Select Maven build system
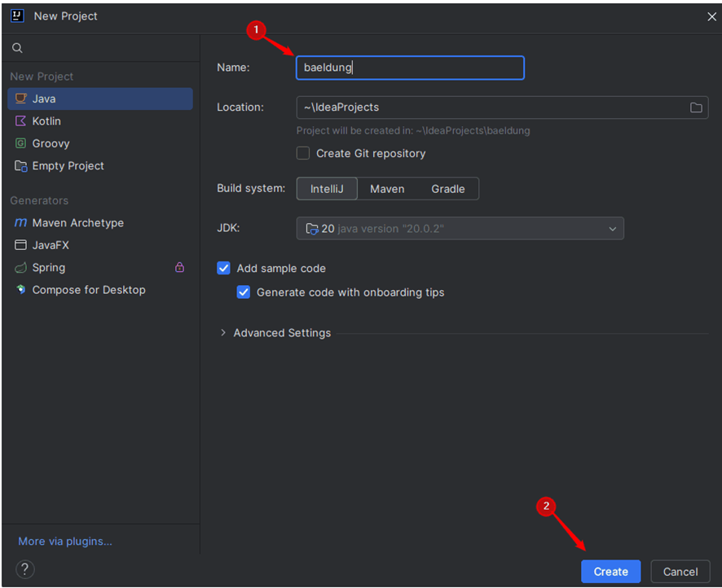Viewport: 722px width, 588px height. [387, 189]
